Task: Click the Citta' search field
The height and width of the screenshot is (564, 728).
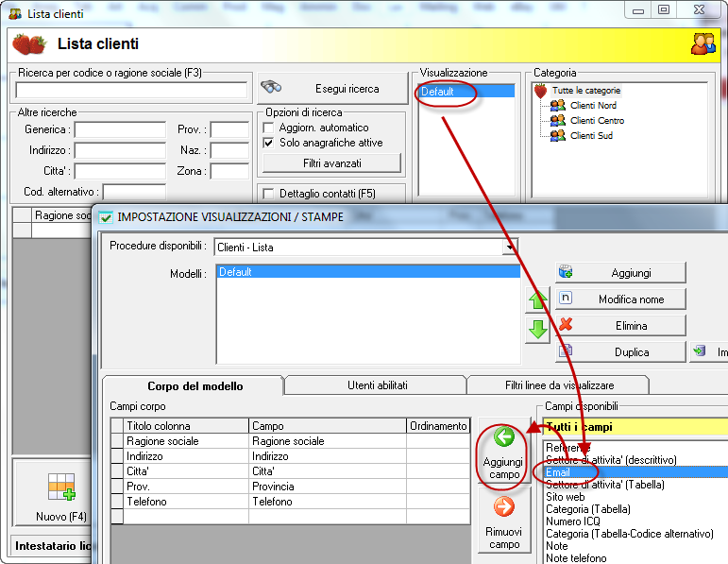Action: click(x=120, y=171)
